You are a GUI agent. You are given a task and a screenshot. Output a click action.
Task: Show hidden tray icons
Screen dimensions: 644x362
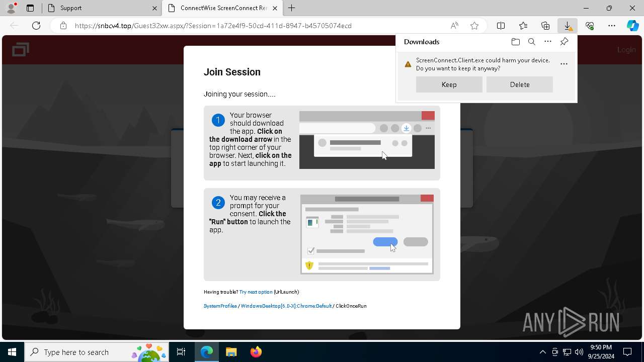point(542,352)
